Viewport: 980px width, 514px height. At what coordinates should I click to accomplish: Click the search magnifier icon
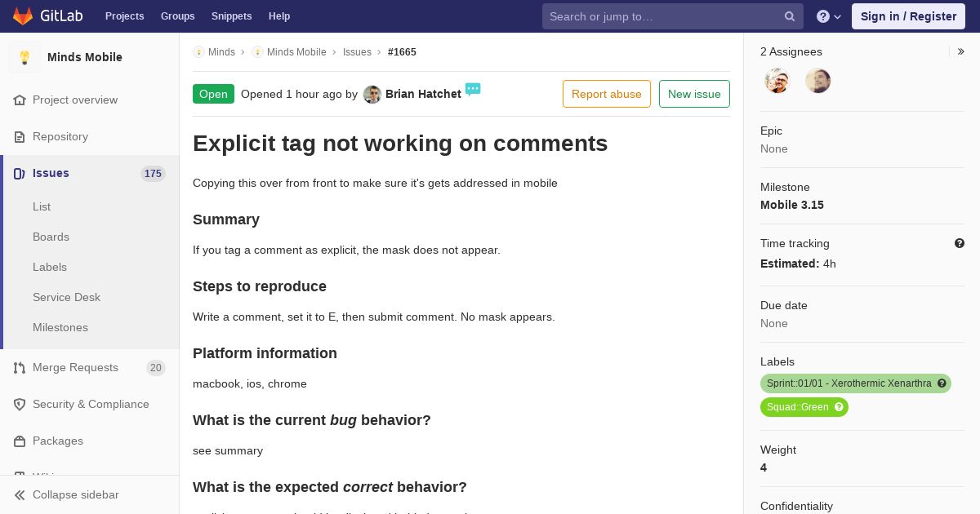(x=790, y=16)
